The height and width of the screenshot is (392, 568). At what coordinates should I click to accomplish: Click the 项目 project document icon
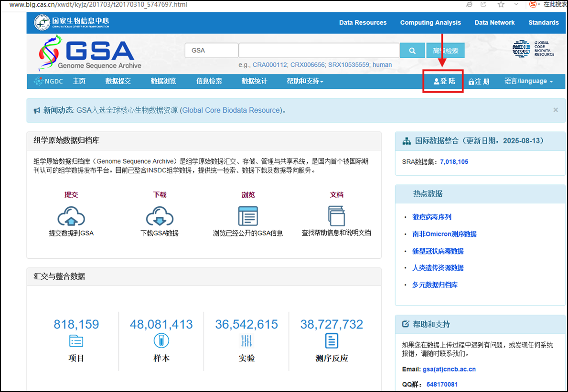76,341
